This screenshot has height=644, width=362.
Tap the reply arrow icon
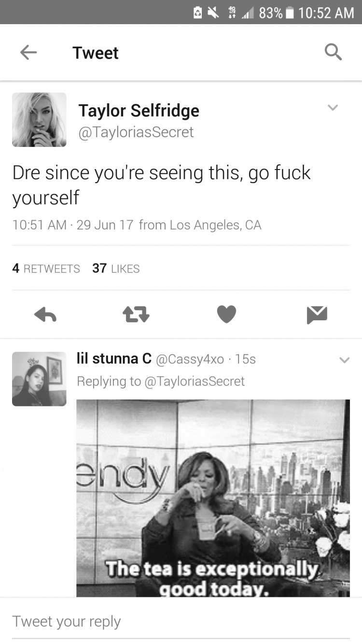point(45,315)
